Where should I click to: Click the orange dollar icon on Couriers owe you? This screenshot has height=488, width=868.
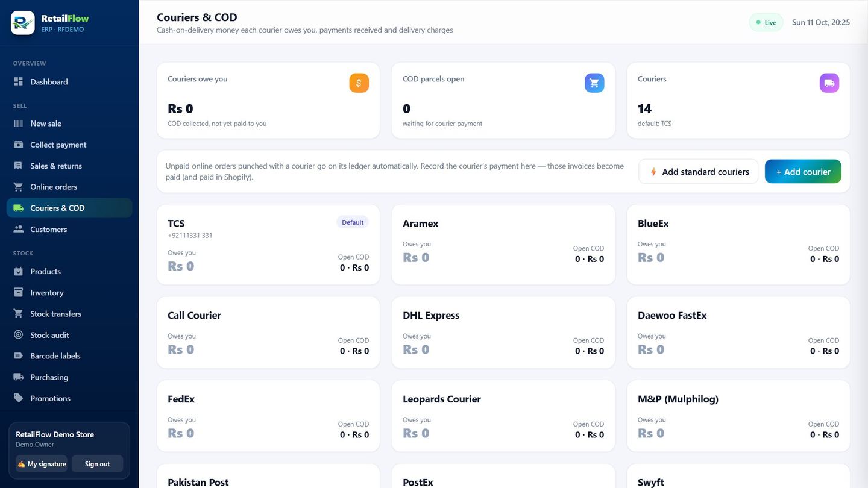tap(359, 83)
